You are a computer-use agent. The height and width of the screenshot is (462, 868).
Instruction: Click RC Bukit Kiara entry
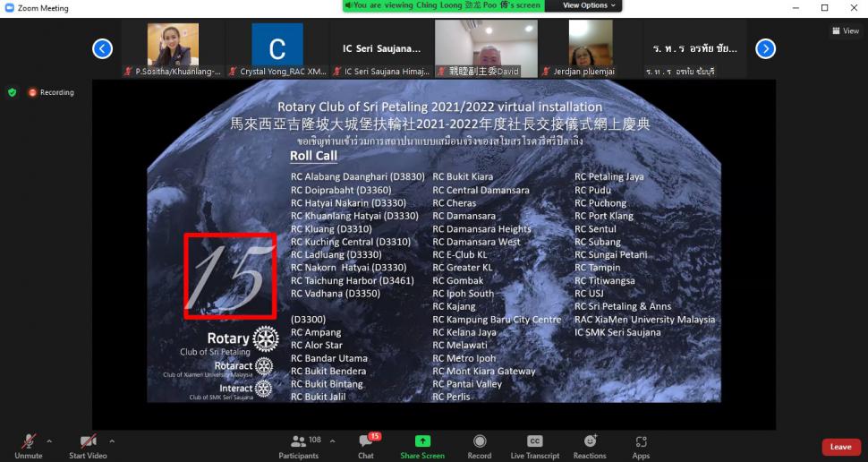[463, 177]
